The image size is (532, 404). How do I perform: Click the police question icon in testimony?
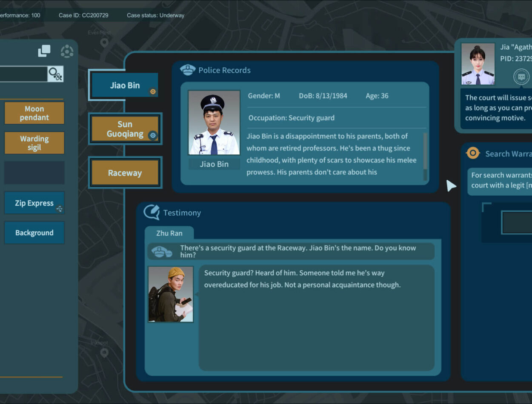pyautogui.click(x=162, y=252)
